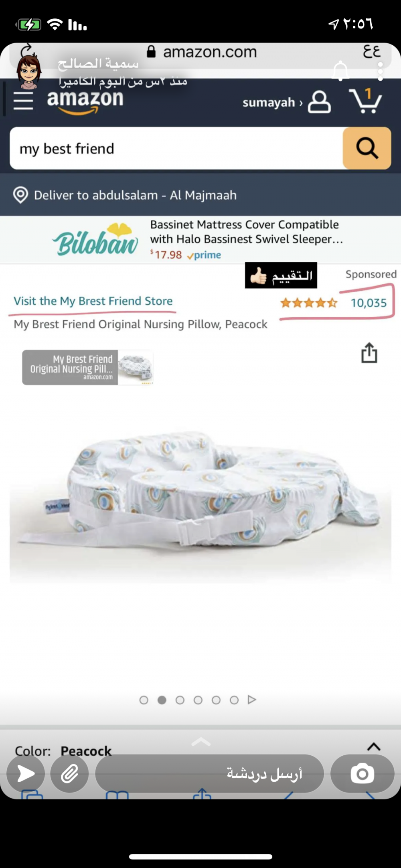Tap the search field with my best friend

pos(176,148)
